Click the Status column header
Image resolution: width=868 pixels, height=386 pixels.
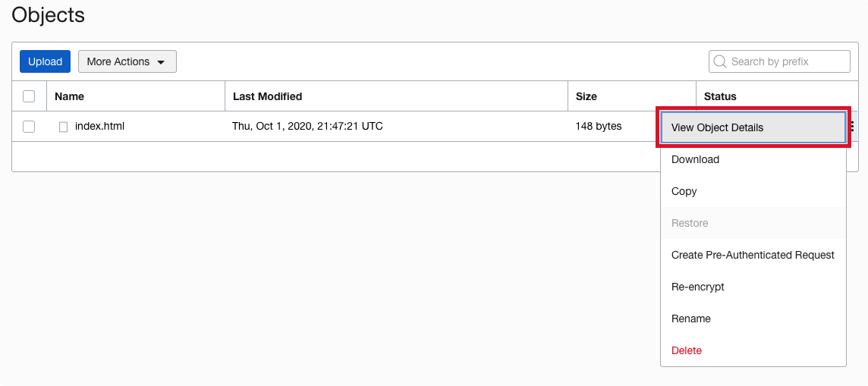coord(720,96)
